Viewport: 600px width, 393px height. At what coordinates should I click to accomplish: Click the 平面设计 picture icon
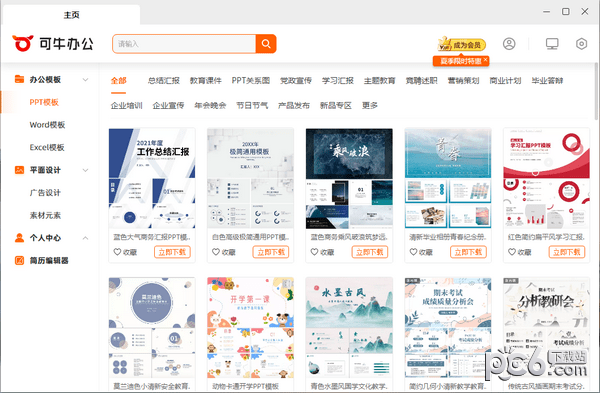click(x=19, y=170)
